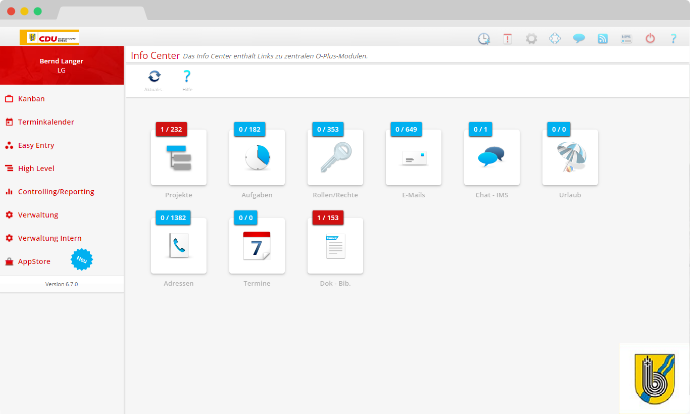
Task: Click the Adressen label
Action: pyautogui.click(x=179, y=283)
